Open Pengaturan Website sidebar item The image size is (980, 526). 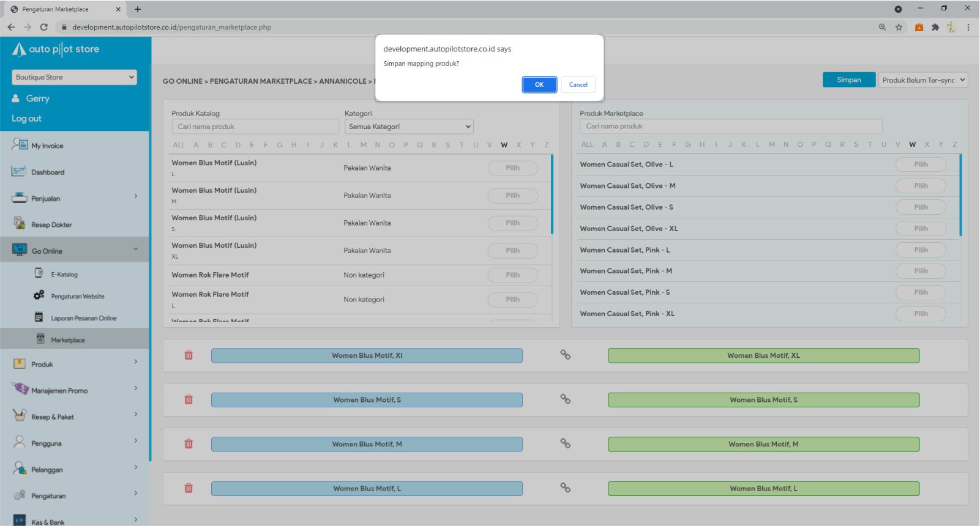point(77,297)
